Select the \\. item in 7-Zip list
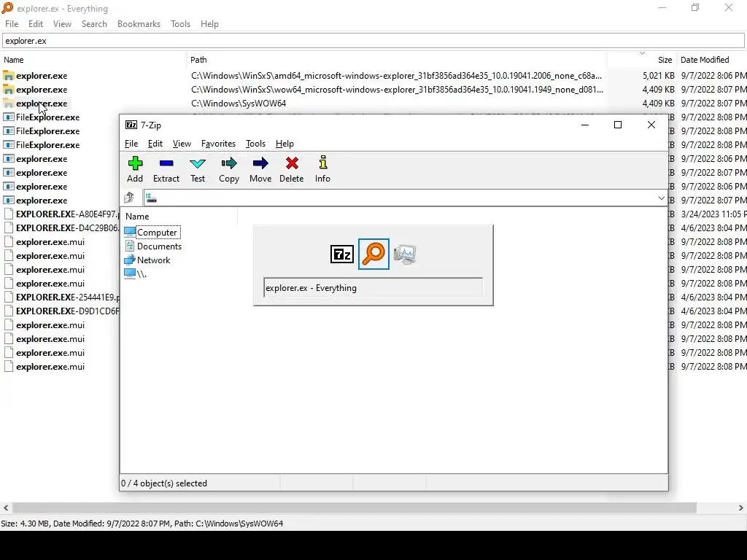 pyautogui.click(x=135, y=274)
